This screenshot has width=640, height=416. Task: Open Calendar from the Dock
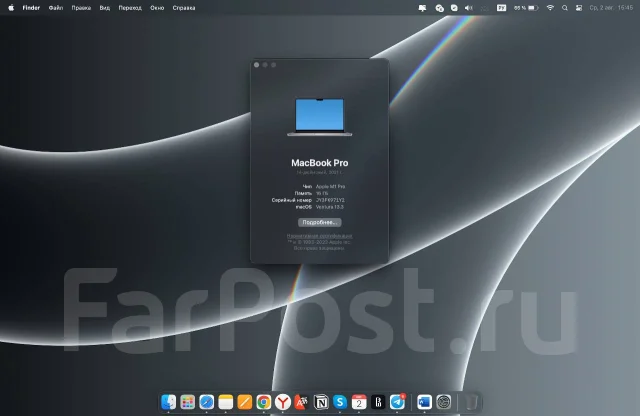(359, 402)
